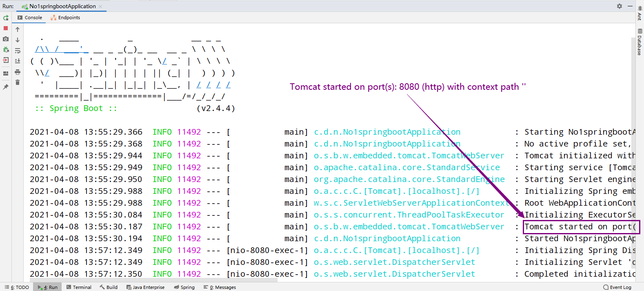
Task: Toggle scroll to end of console
Action: [x=18, y=61]
